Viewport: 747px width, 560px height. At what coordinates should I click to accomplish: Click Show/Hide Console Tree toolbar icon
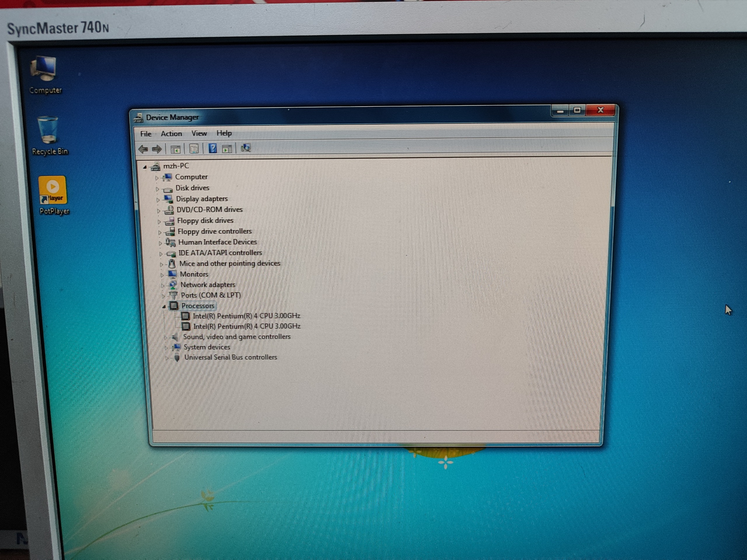(x=175, y=149)
